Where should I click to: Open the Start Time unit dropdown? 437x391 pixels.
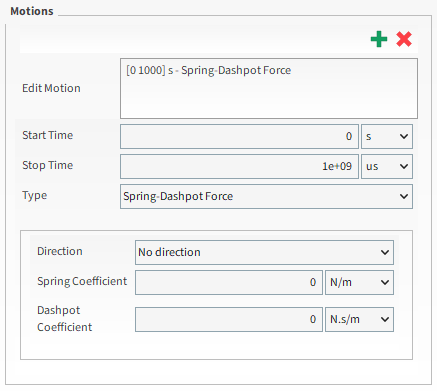pos(387,136)
